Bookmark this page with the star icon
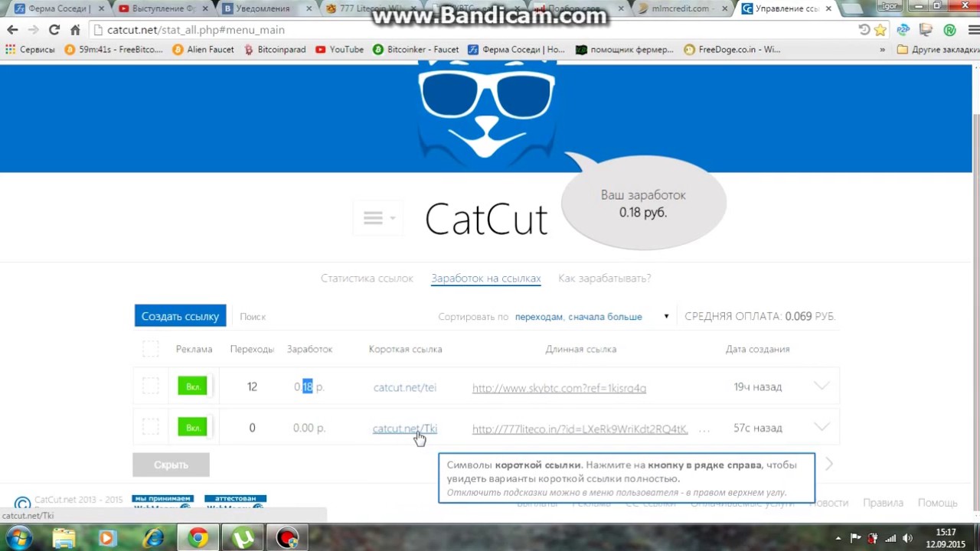The image size is (980, 551). [880, 30]
